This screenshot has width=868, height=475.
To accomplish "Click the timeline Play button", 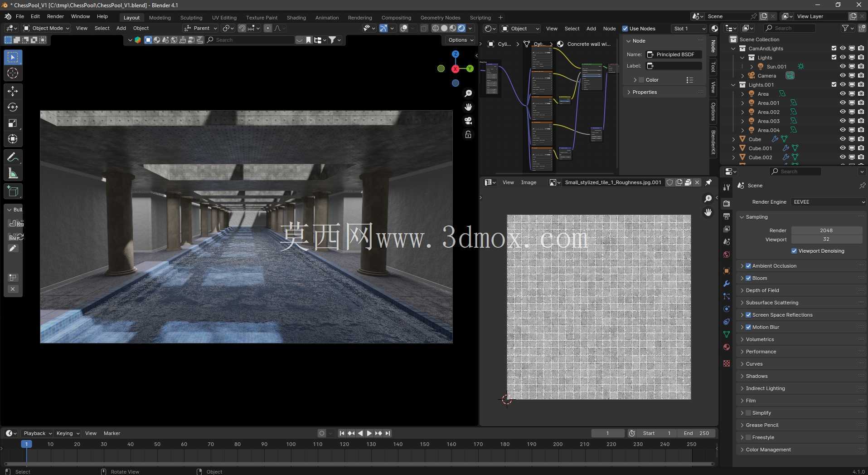I will tap(369, 433).
